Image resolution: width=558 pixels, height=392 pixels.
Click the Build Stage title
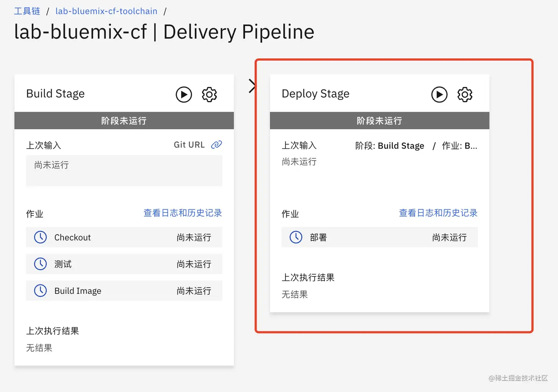[55, 94]
